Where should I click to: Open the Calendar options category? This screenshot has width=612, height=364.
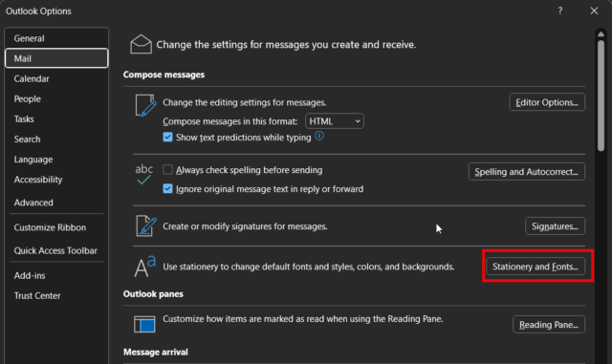[56, 78]
